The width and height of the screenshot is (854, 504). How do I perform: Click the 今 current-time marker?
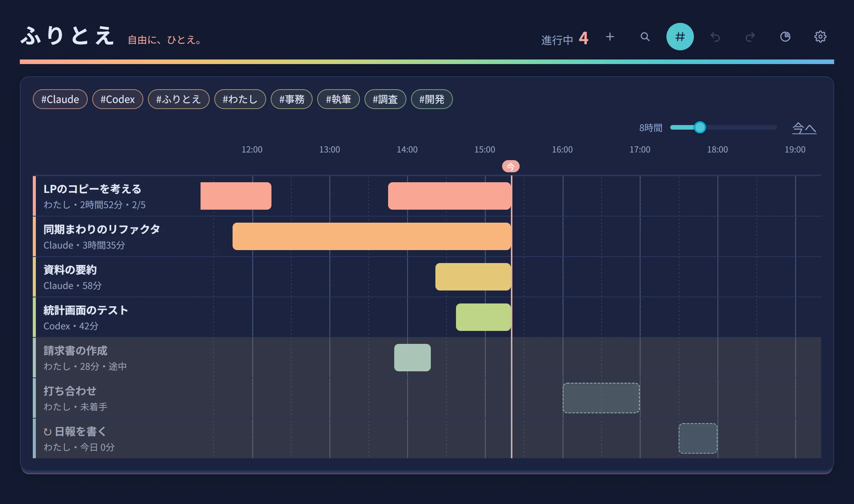pos(511,166)
